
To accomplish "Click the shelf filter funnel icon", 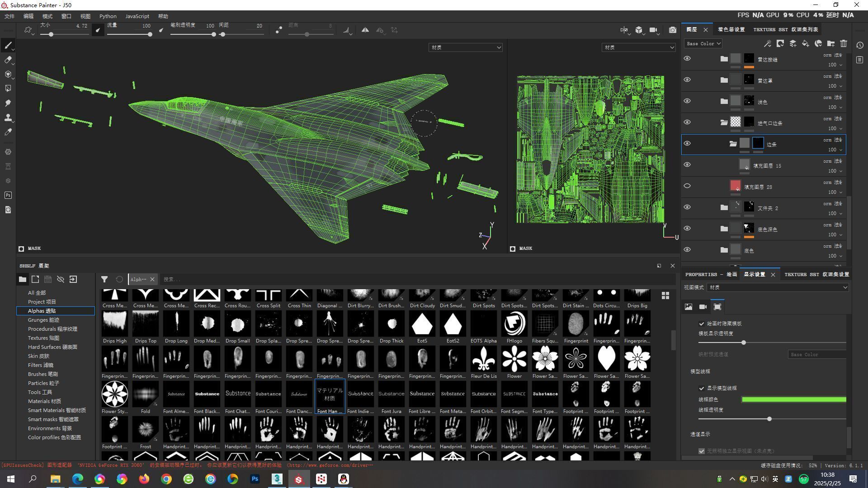I will click(x=104, y=279).
